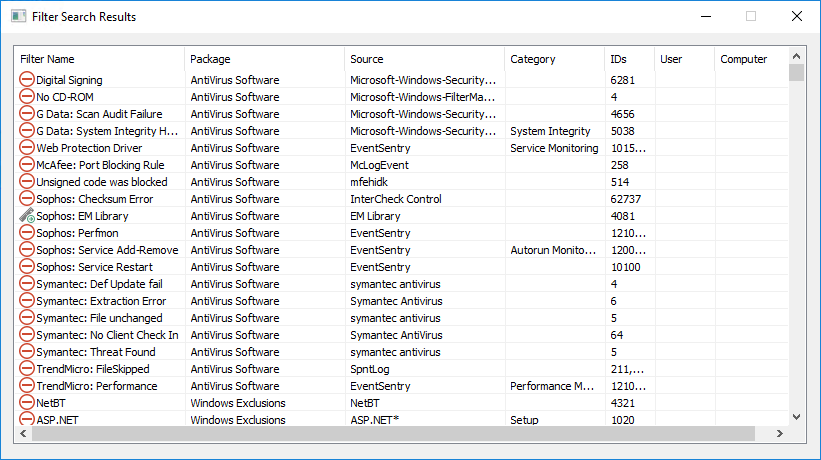Click the Symantec: Extraction Error icon
This screenshot has height=460, width=821.
pos(27,300)
